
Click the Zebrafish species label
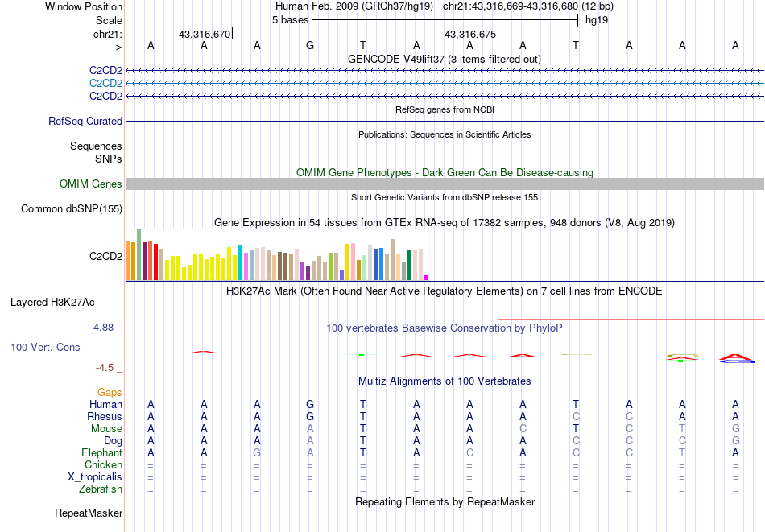[101, 489]
